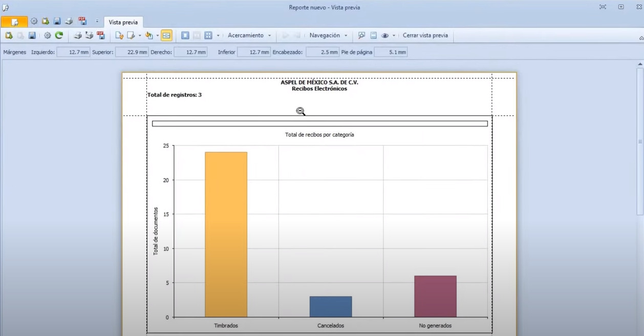
Task: Click Cerrar vista previa button
Action: click(x=425, y=35)
